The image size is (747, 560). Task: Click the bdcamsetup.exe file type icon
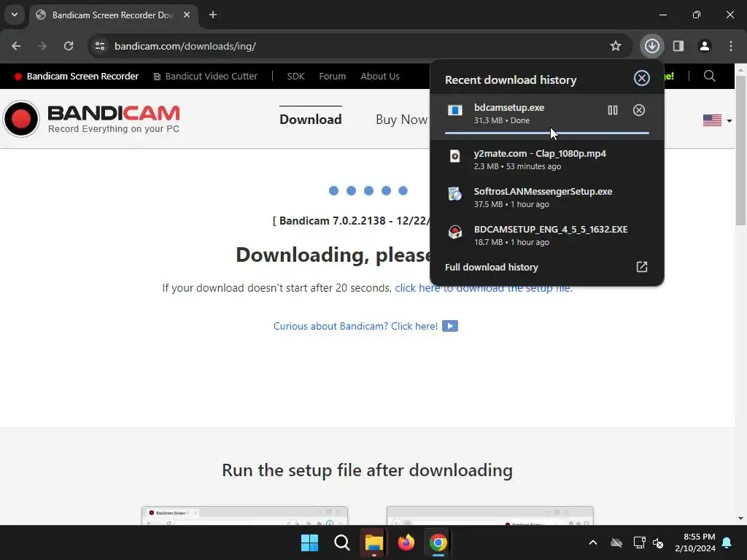(x=455, y=111)
